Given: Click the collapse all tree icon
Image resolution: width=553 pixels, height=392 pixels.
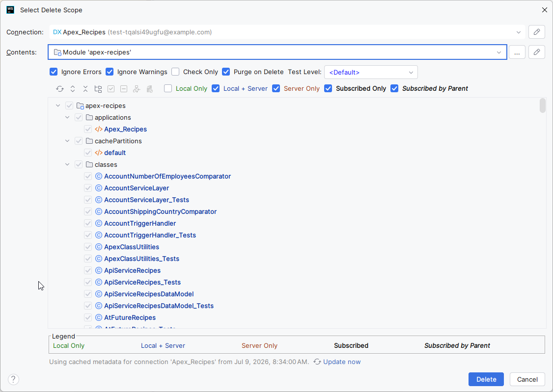Looking at the screenshot, I should [85, 89].
